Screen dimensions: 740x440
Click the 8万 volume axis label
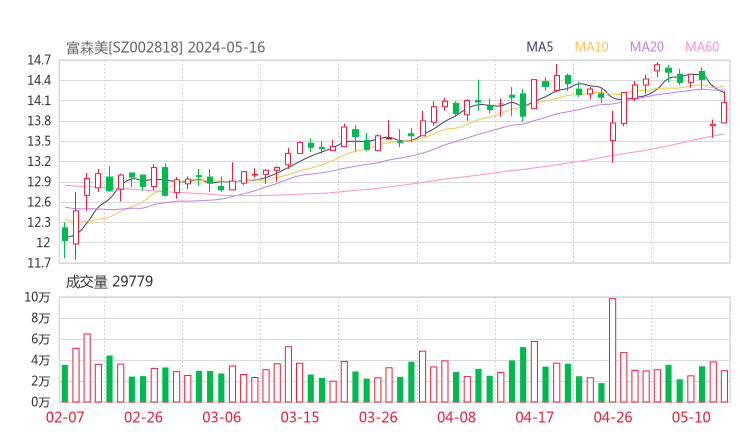pos(41,318)
